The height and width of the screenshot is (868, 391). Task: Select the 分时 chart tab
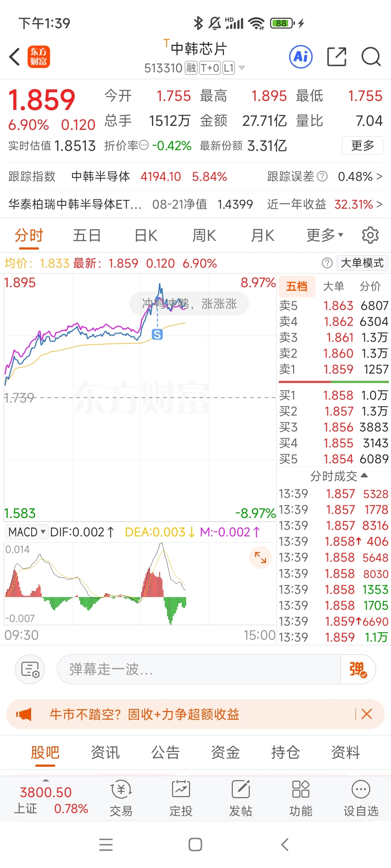pyautogui.click(x=29, y=235)
